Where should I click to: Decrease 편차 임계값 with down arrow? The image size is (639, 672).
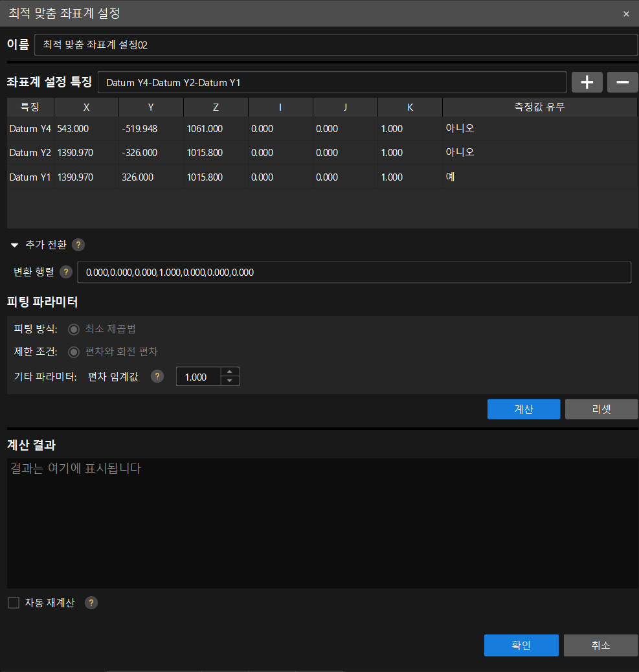tap(230, 381)
